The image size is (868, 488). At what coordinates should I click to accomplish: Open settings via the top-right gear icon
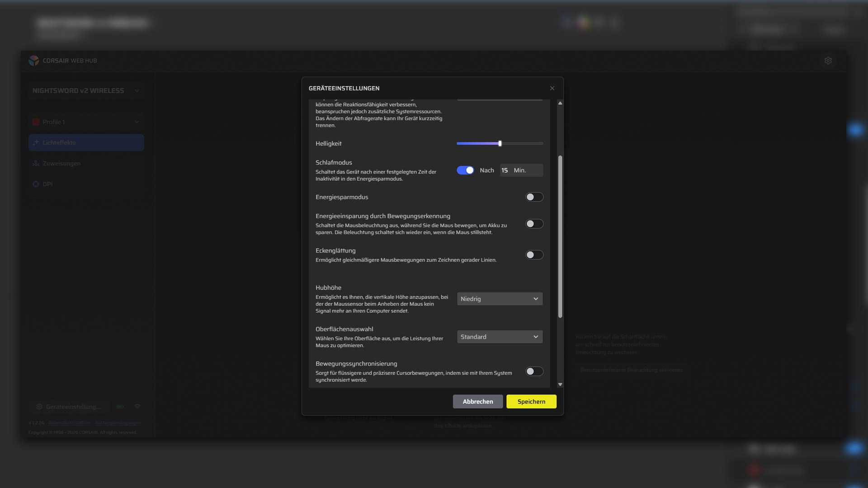pos(828,61)
